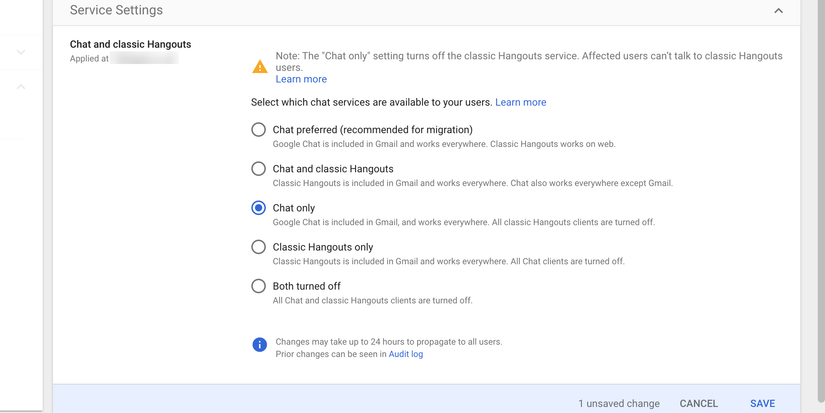Collapse the Service Settings section
The width and height of the screenshot is (825, 413).
coord(778,11)
